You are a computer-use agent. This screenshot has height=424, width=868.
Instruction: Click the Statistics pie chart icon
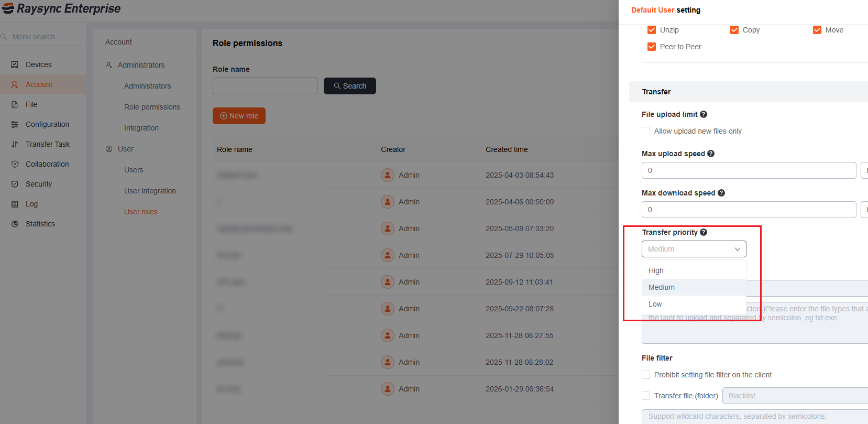[15, 224]
